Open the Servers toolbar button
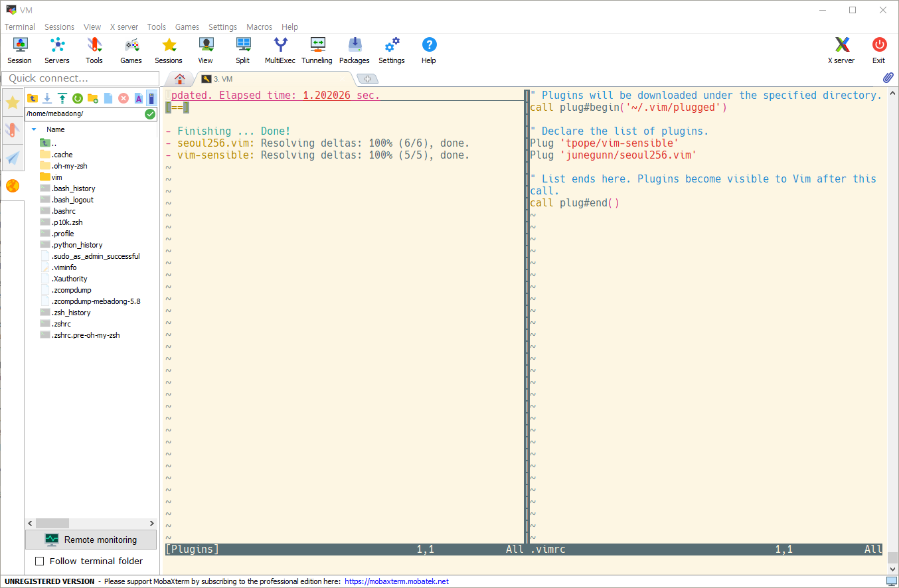This screenshot has height=588, width=899. pos(57,50)
